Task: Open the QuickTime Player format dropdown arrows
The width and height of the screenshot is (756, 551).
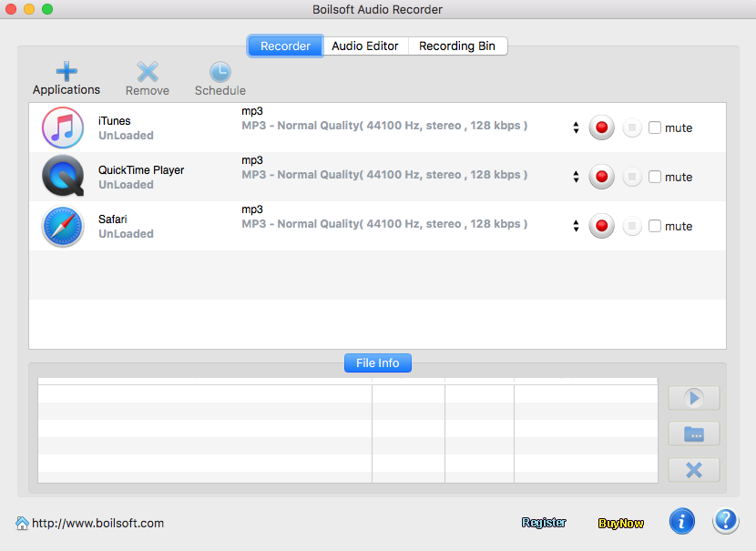Action: (577, 177)
